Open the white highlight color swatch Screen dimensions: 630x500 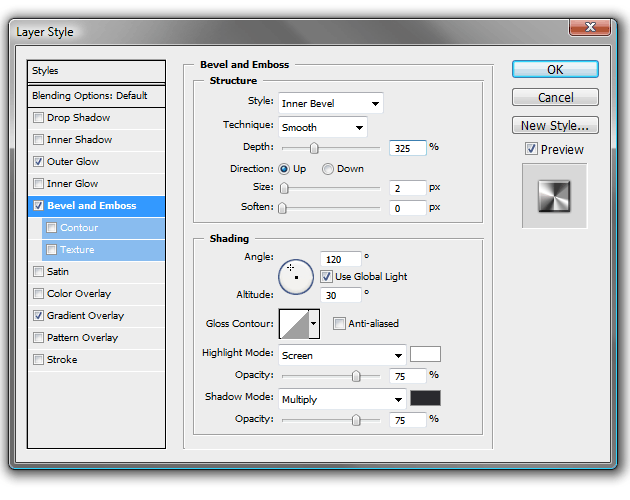coord(425,354)
